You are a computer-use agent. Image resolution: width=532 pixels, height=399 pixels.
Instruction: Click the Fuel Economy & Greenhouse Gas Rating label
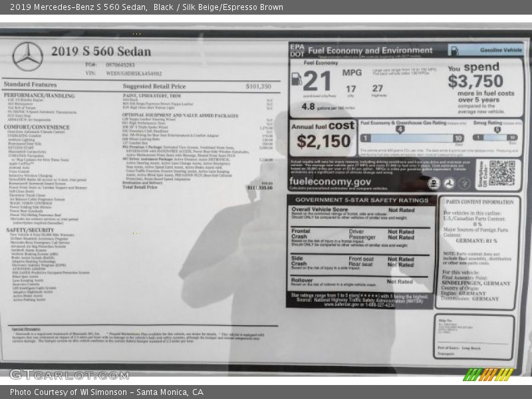[x=403, y=123]
